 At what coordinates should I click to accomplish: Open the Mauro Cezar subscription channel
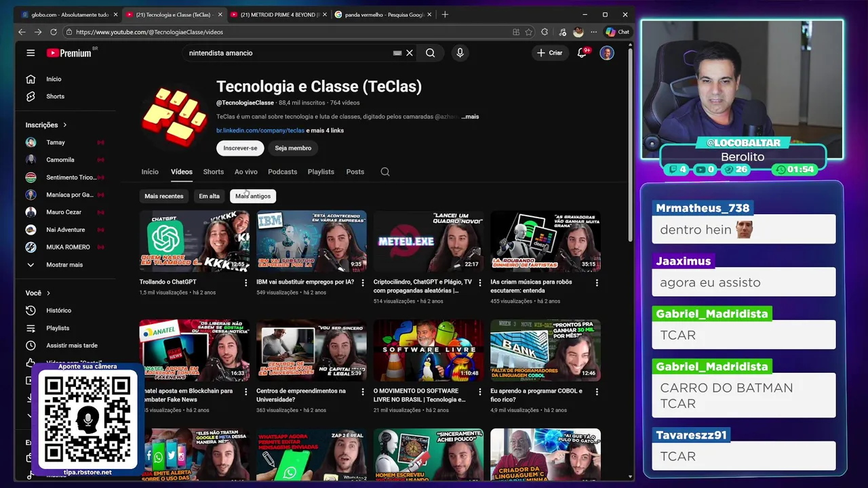pos(64,212)
